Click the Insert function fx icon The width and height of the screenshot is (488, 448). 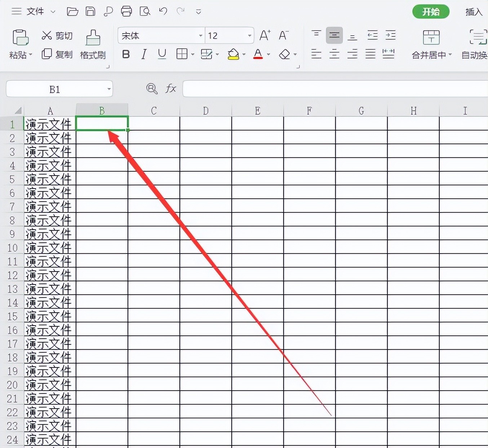click(x=170, y=88)
